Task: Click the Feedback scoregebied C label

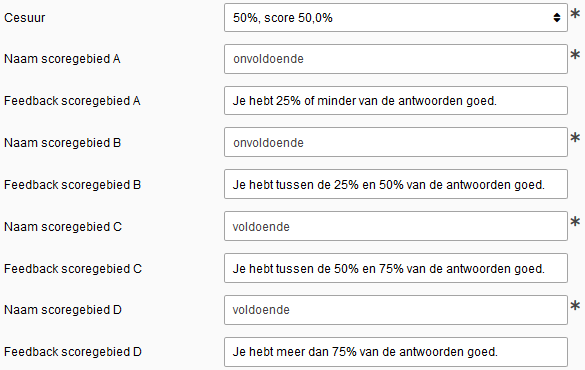Action: coord(73,269)
